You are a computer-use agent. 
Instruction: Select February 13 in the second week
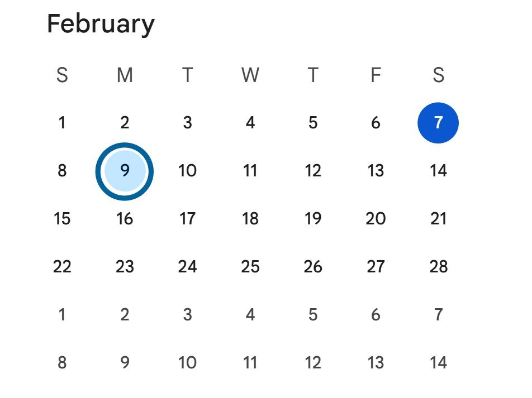click(375, 171)
